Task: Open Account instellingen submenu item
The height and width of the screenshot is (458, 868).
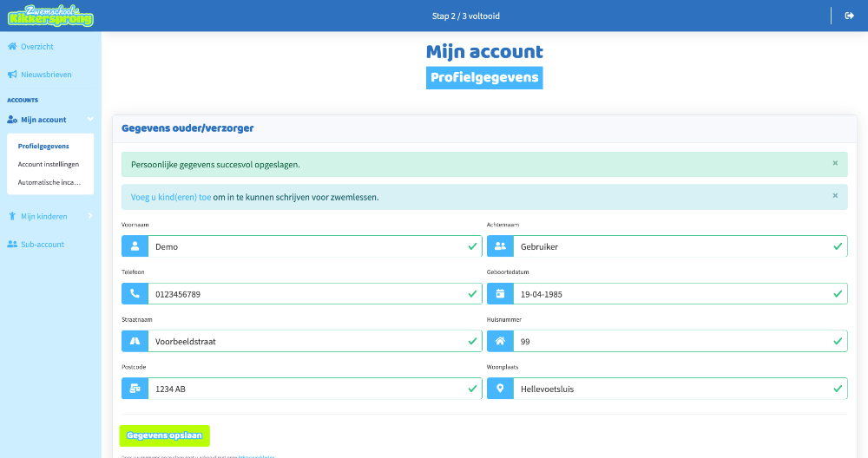Action: click(x=49, y=164)
